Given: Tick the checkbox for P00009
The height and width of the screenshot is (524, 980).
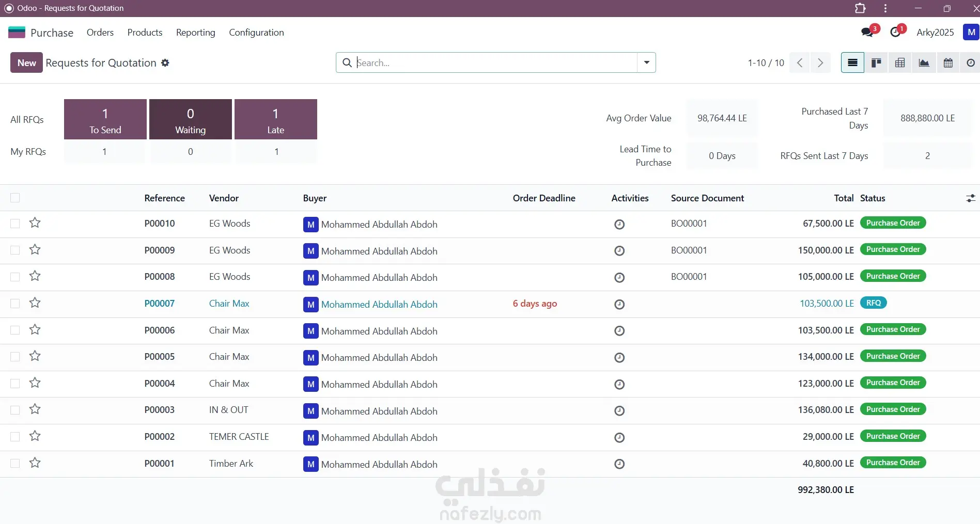Looking at the screenshot, I should pos(15,250).
